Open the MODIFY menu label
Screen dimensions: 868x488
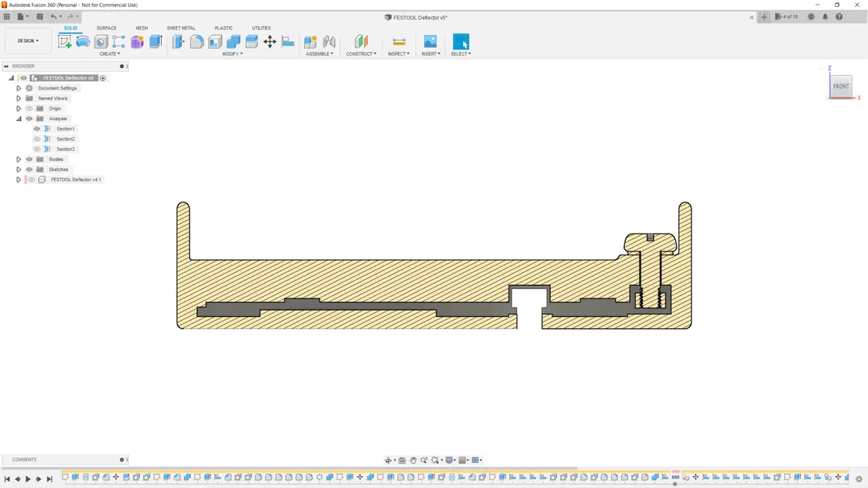click(x=232, y=54)
